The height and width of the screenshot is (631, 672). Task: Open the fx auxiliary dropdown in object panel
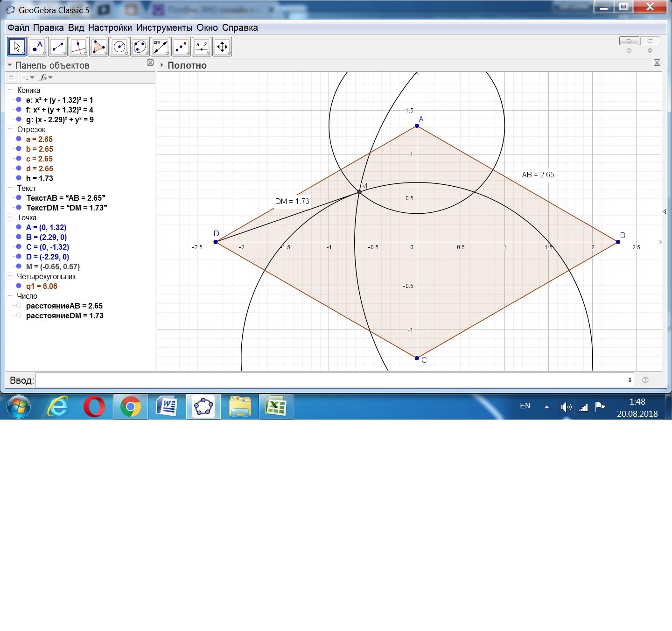(x=46, y=77)
